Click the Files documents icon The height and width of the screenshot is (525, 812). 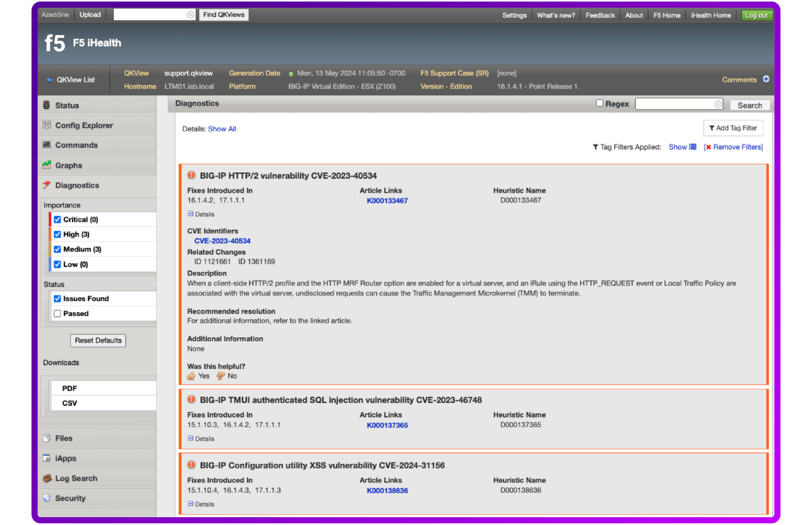pos(47,438)
